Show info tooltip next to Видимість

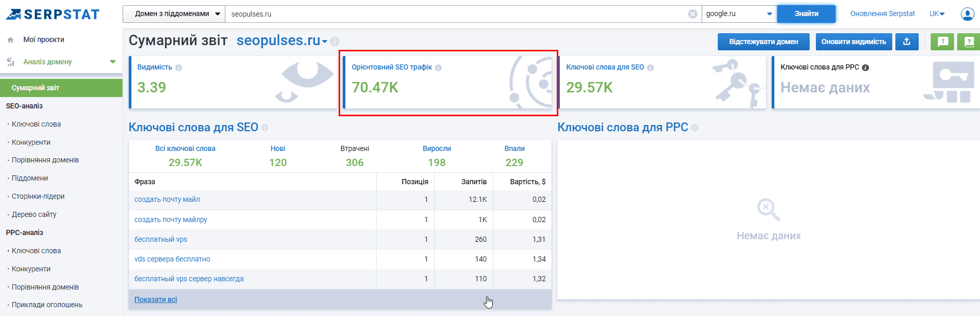coord(179,67)
